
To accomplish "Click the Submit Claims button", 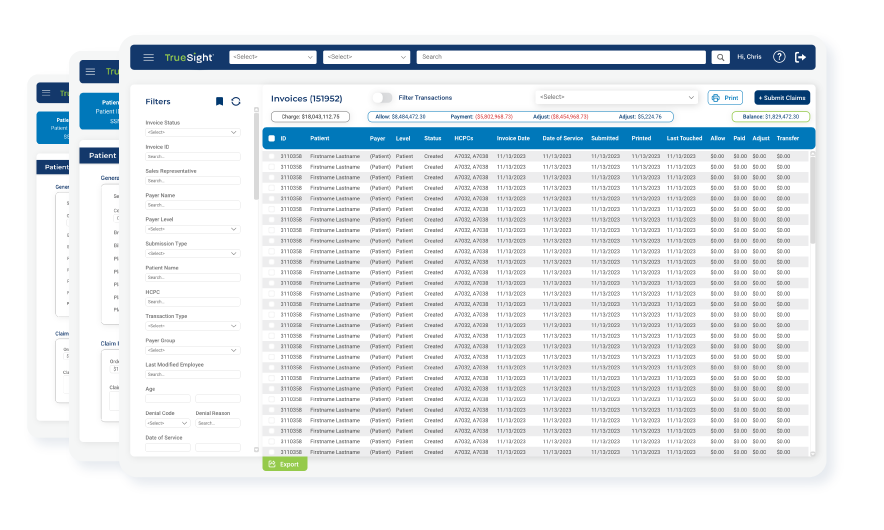I will (782, 98).
